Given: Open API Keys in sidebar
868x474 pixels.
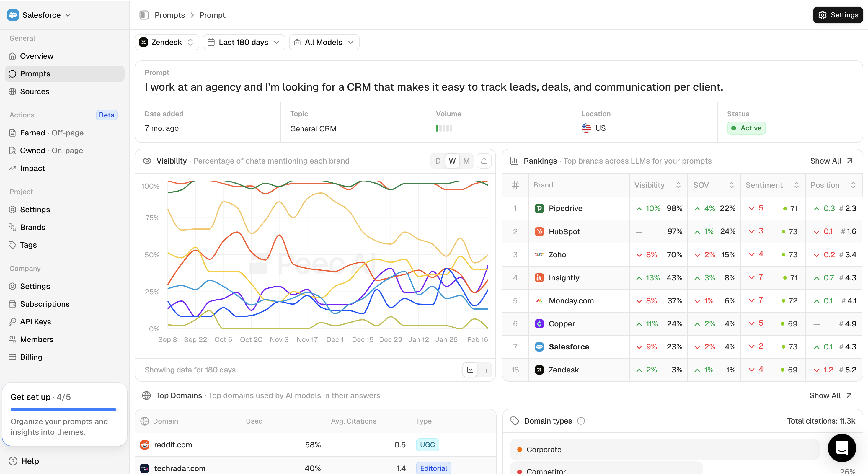Looking at the screenshot, I should click(x=35, y=321).
